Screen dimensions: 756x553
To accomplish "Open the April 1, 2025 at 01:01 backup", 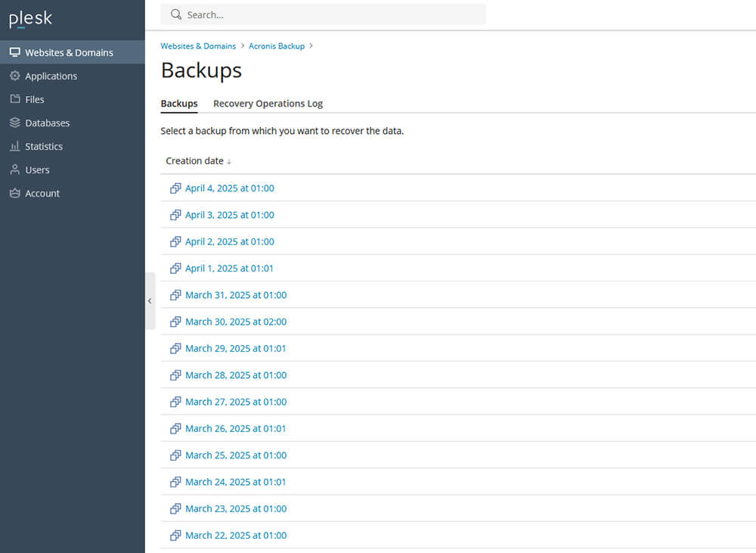I will point(229,269).
